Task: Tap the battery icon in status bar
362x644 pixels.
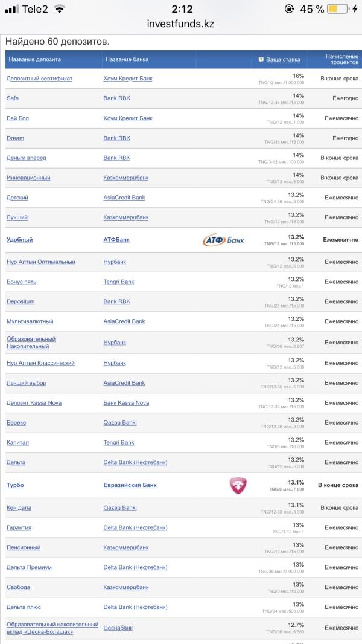Action: click(338, 9)
